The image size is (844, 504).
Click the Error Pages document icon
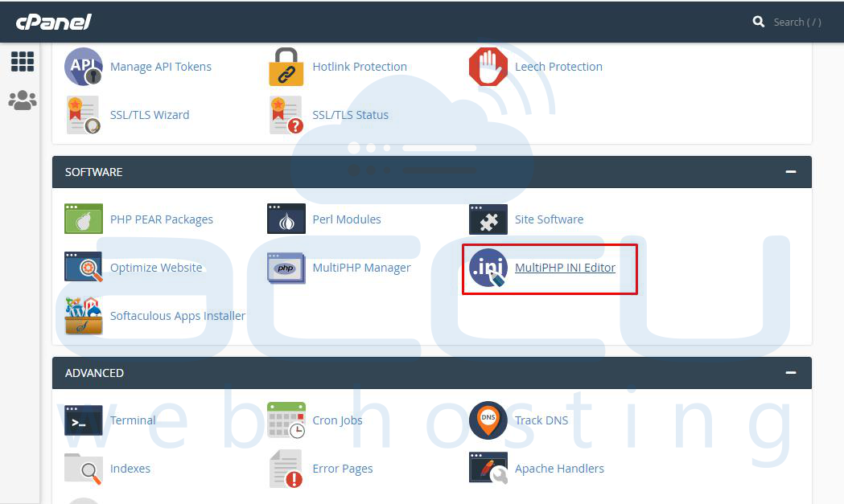click(x=286, y=469)
